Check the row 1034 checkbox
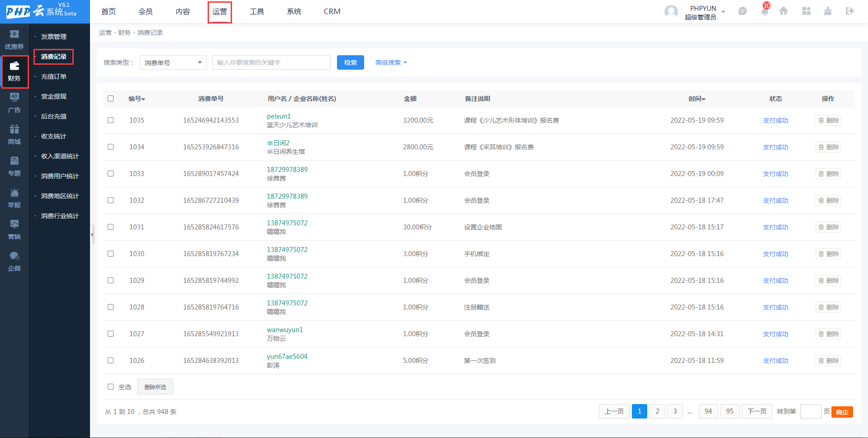 (110, 147)
